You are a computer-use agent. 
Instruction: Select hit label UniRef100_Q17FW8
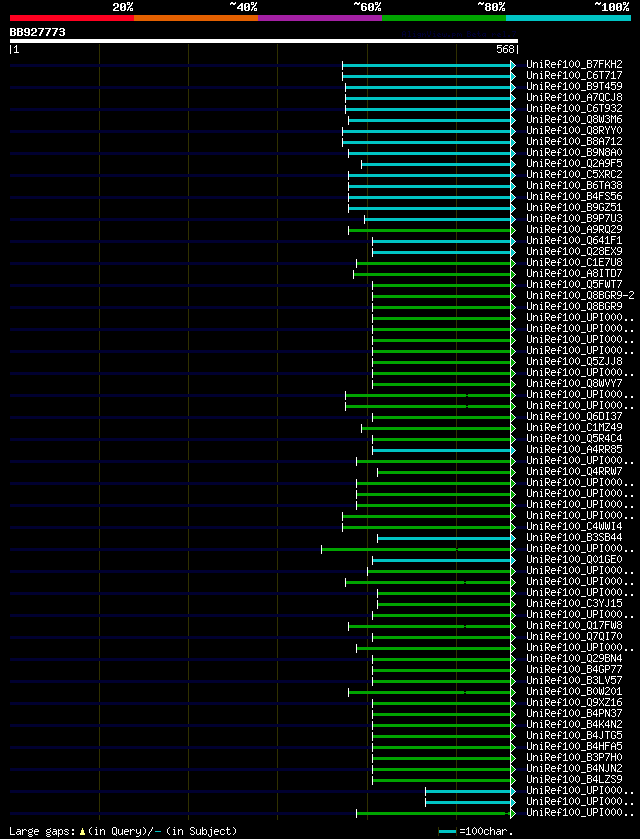574,626
